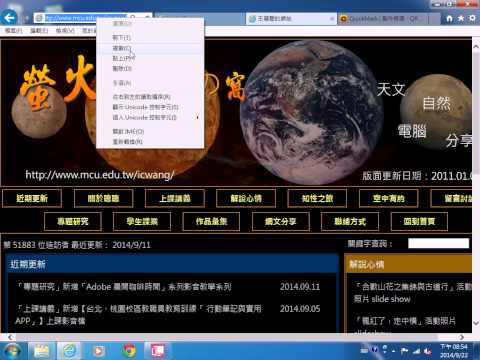Image resolution: width=480 pixels, height=360 pixels.
Task: Launch Google Chrome from the taskbar
Action: [x=129, y=351]
